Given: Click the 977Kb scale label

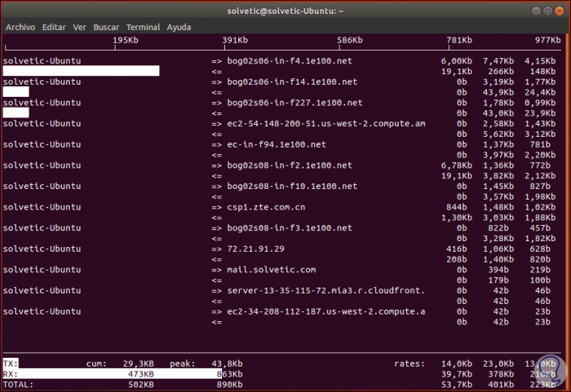Looking at the screenshot, I should coord(547,40).
